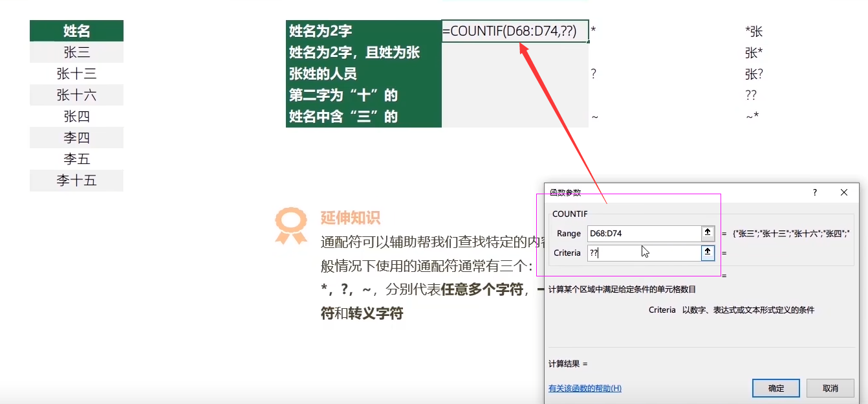Select the 张? example cell
Screen dimensions: 868x404
[754, 74]
